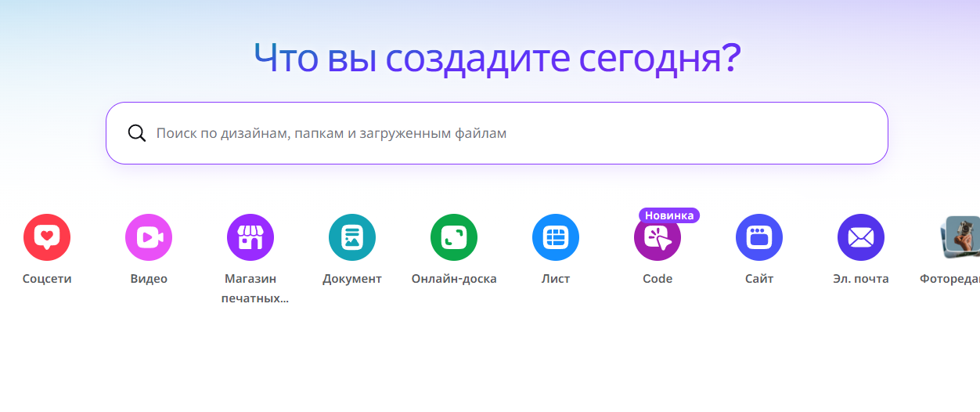Open the Фоторедактор photo thumbnail
This screenshot has height=412, width=980.
960,237
